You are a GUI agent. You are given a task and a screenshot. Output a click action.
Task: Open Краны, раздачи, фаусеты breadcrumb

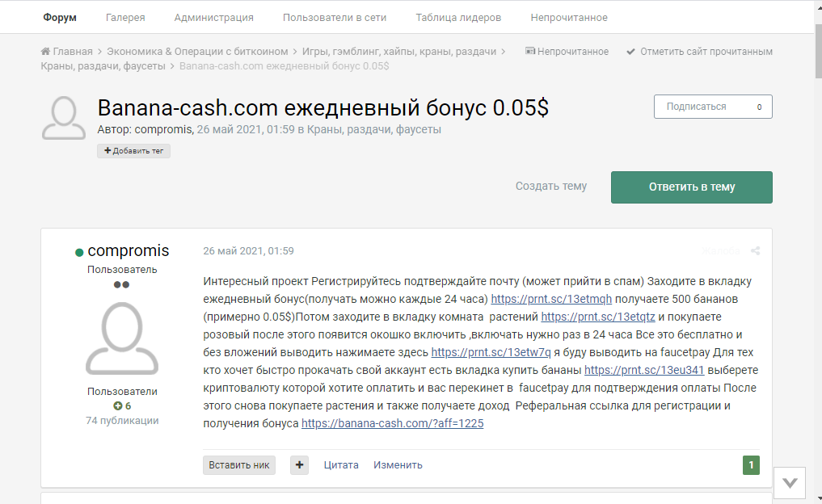click(103, 66)
